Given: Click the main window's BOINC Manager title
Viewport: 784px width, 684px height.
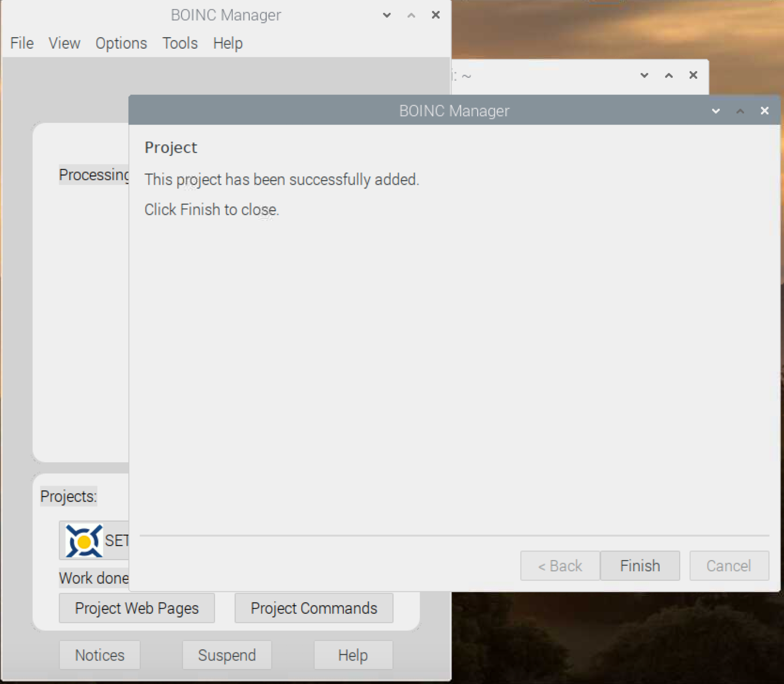Looking at the screenshot, I should pos(226,15).
